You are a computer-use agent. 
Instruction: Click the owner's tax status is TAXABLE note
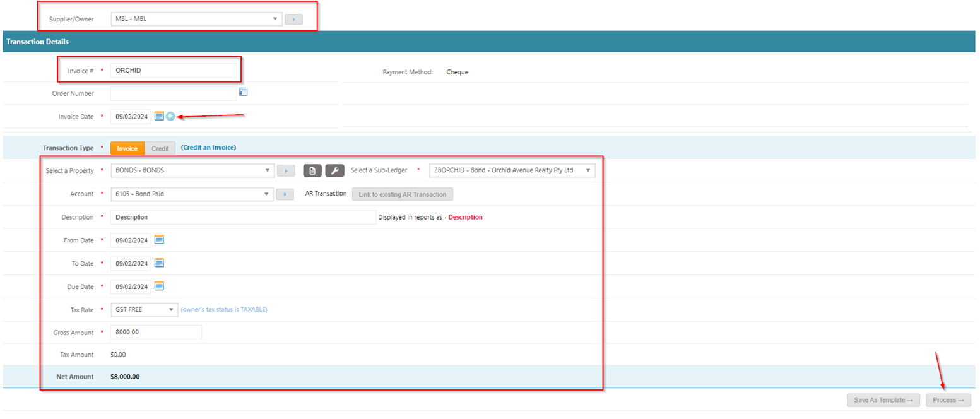pos(225,310)
